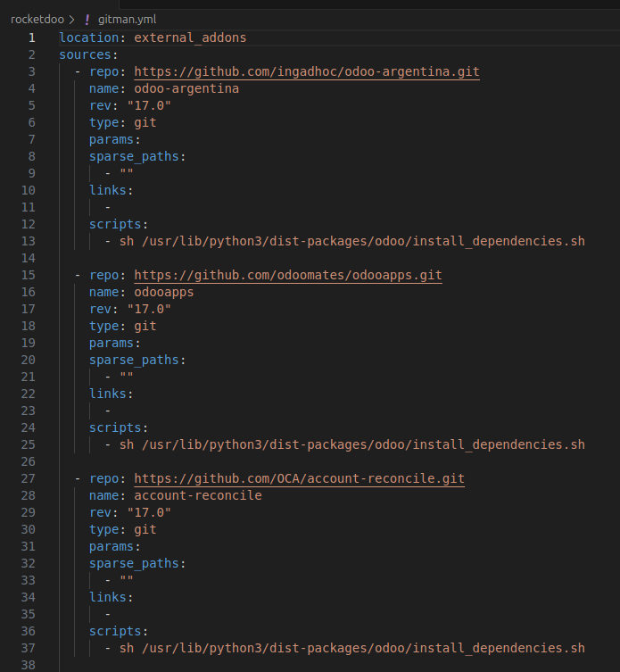
Task: Click the 'scripts' key on line 24
Action: [115, 427]
